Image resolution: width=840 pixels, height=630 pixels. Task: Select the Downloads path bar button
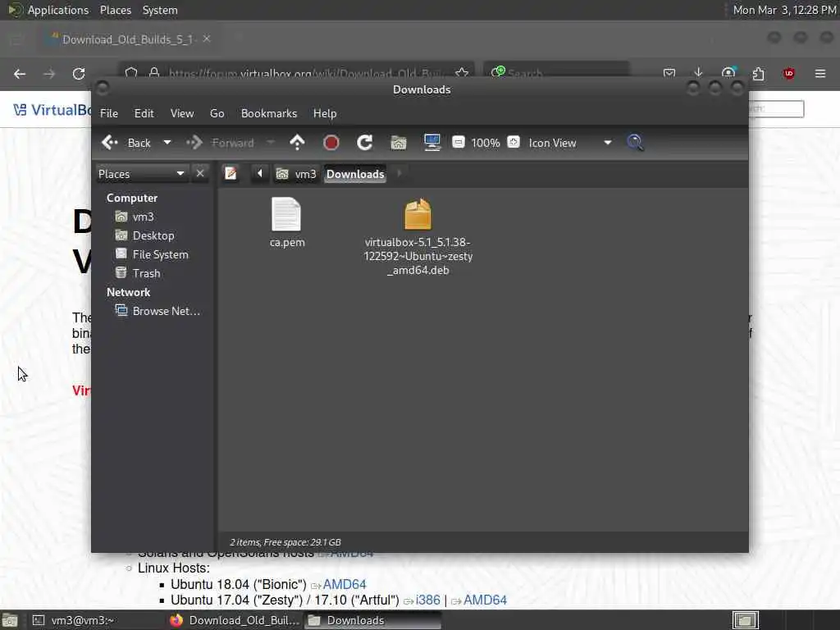click(x=355, y=174)
